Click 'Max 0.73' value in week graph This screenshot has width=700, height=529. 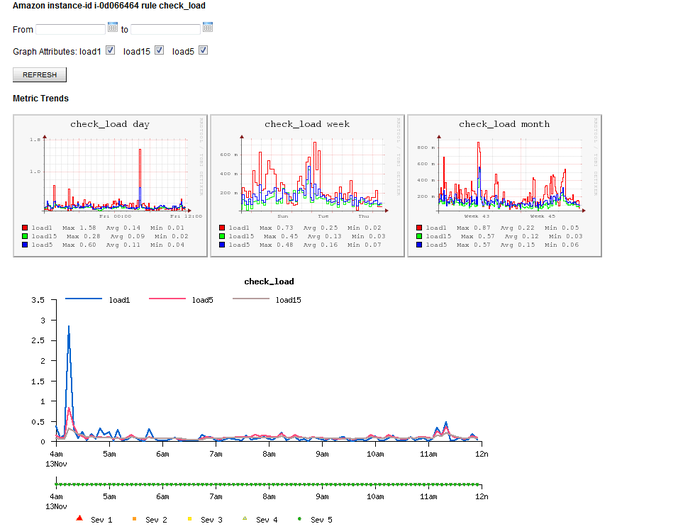click(276, 228)
